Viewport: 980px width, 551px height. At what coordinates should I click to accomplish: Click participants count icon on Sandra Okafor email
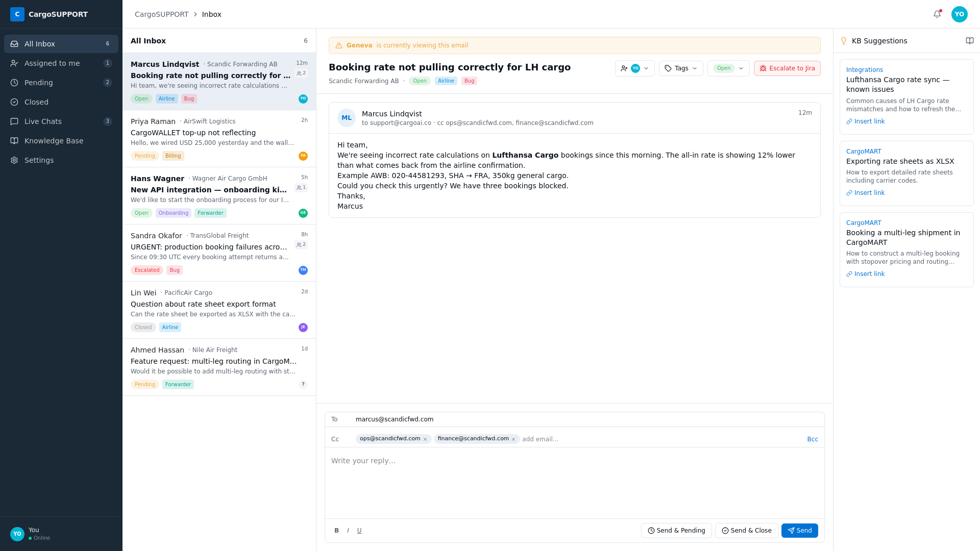pos(301,245)
